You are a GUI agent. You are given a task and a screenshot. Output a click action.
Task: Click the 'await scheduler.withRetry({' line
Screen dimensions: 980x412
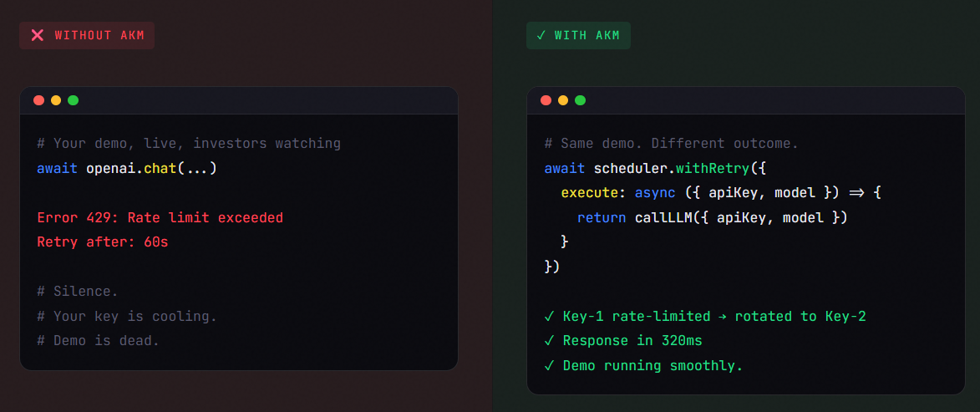tap(654, 168)
